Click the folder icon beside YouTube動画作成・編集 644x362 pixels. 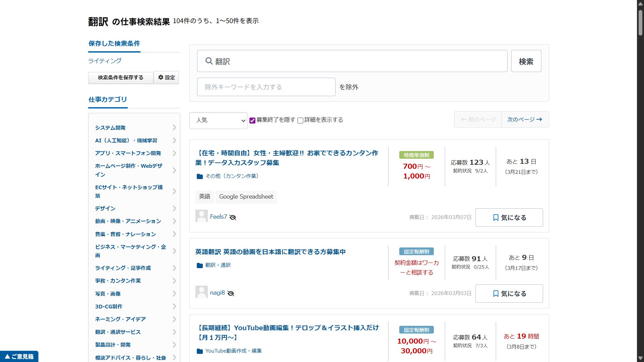coord(200,351)
